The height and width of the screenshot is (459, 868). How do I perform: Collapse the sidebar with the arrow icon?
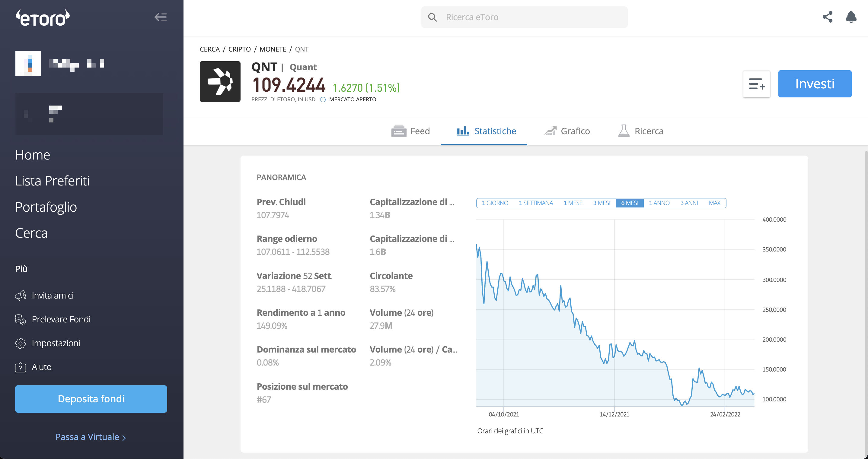pos(160,17)
